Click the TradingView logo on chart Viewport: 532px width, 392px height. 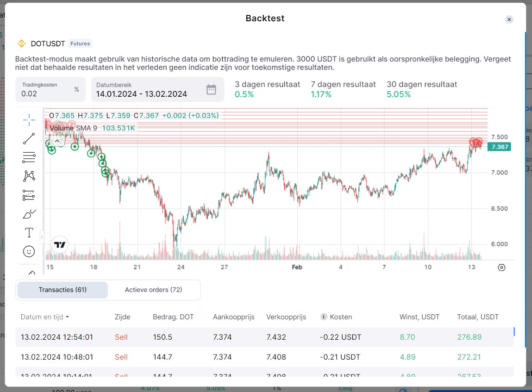click(60, 245)
